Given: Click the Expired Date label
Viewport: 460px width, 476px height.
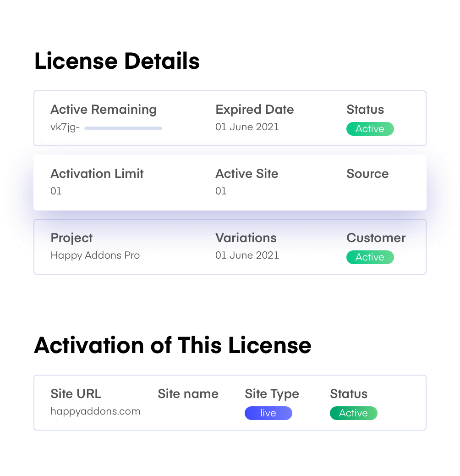Looking at the screenshot, I should (x=255, y=110).
